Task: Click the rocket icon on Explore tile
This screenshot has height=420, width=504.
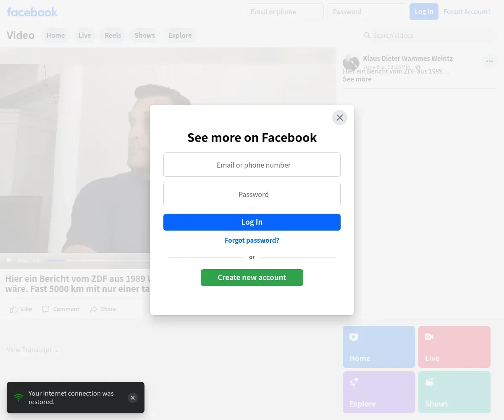Action: coord(354,382)
